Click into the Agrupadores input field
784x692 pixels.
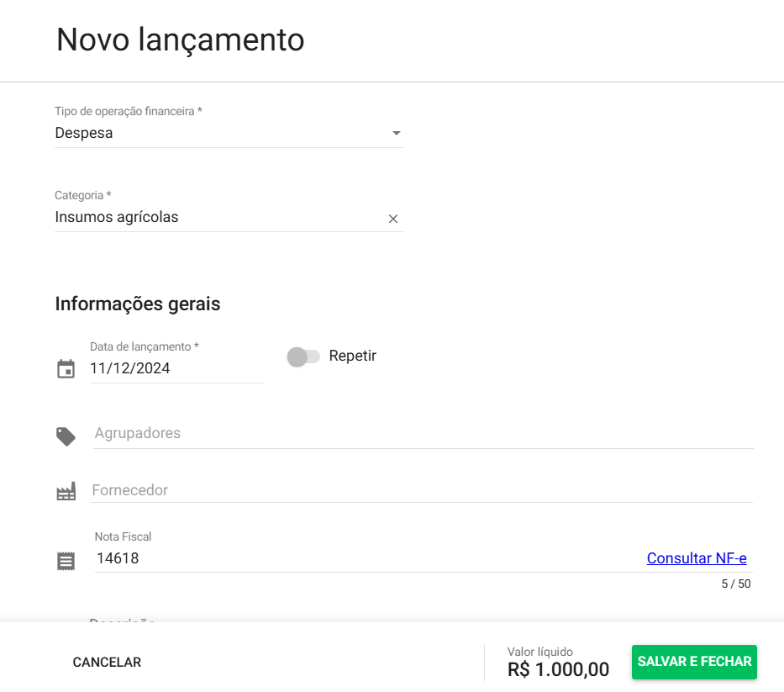pos(420,434)
